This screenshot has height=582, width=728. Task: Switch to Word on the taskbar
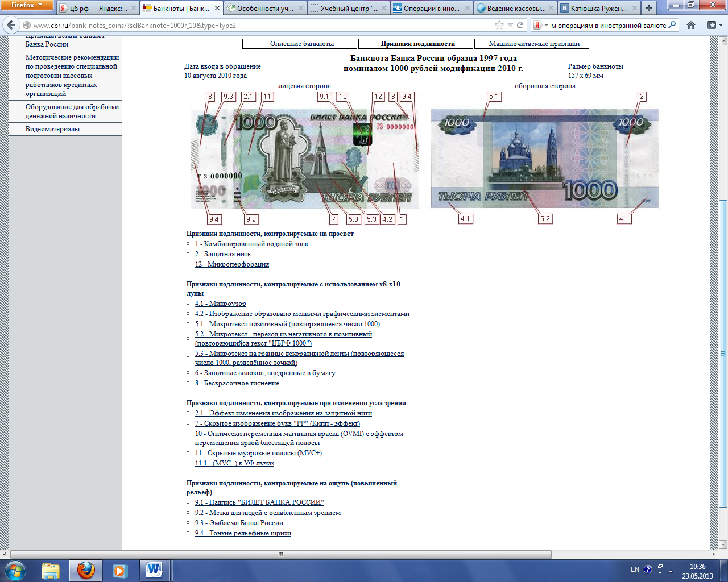click(155, 571)
